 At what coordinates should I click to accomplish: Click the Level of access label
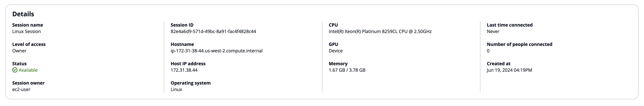(x=29, y=44)
